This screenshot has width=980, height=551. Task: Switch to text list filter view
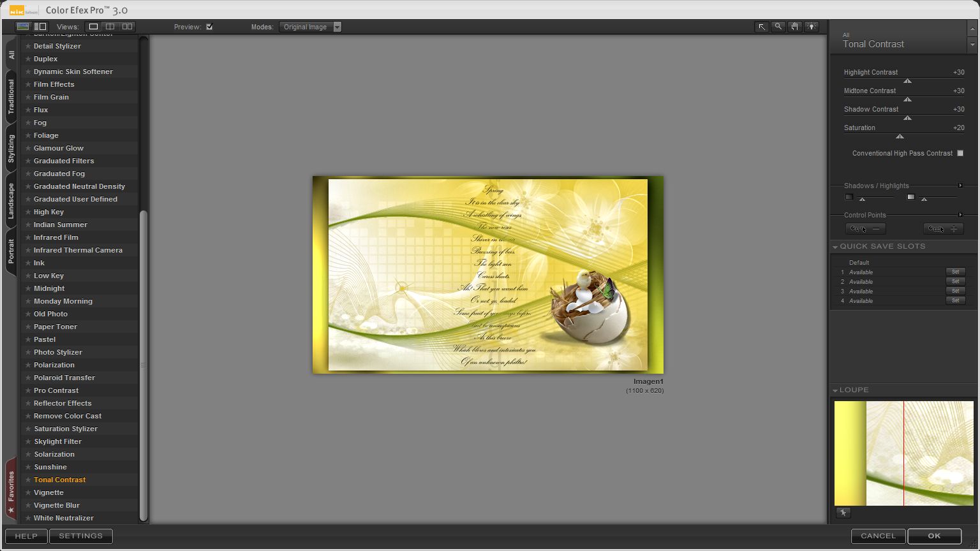(x=40, y=27)
